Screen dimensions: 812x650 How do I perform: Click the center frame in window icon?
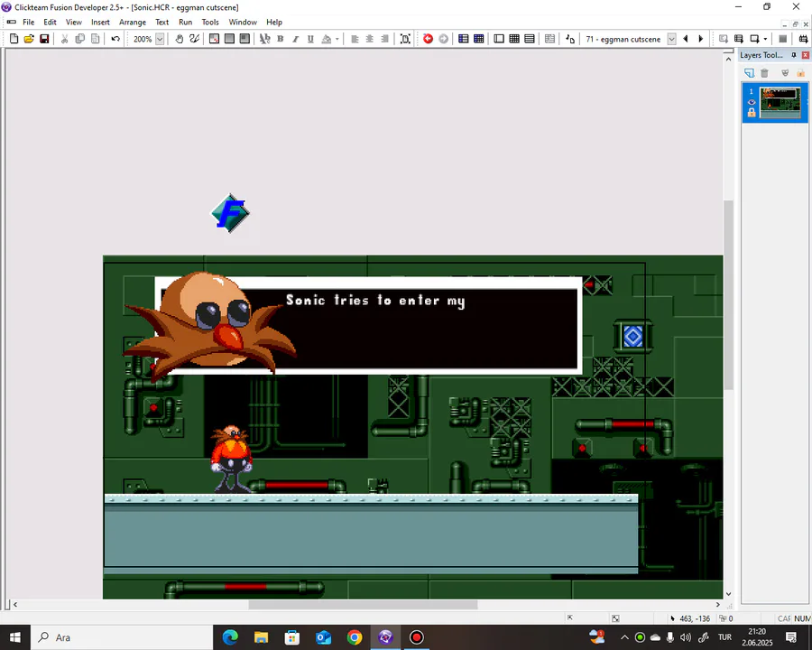click(405, 39)
